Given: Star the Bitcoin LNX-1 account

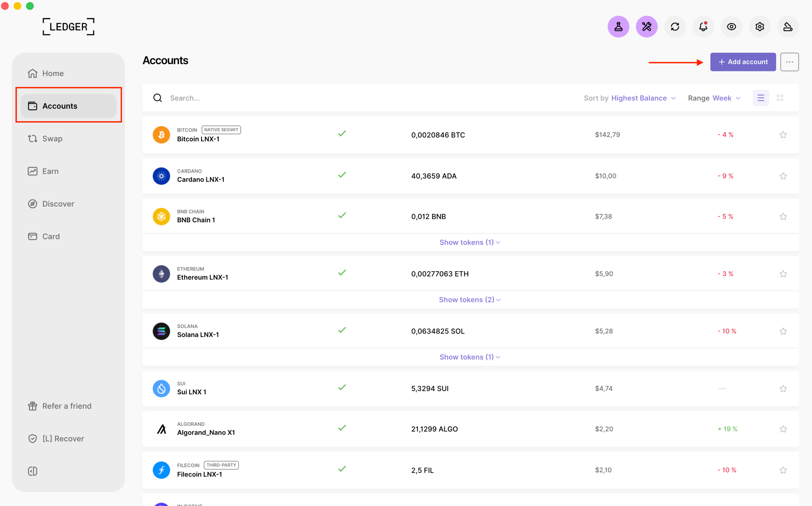Looking at the screenshot, I should coord(783,135).
